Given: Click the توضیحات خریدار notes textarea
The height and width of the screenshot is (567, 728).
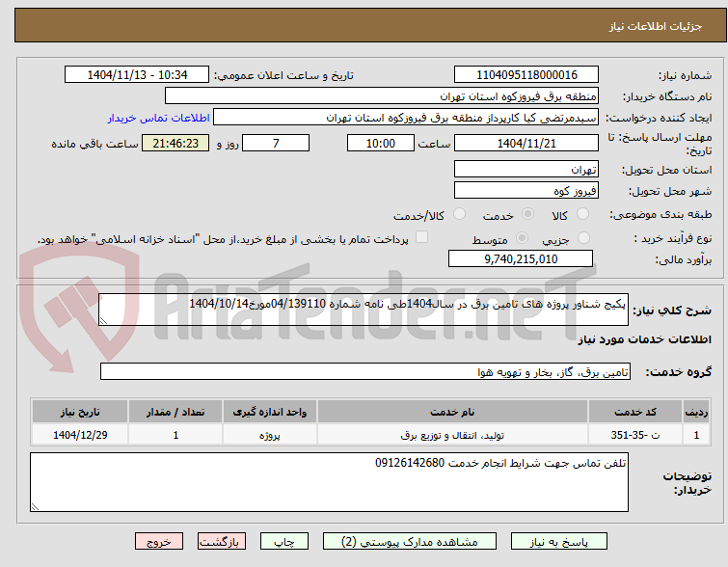Looking at the screenshot, I should coord(329,482).
